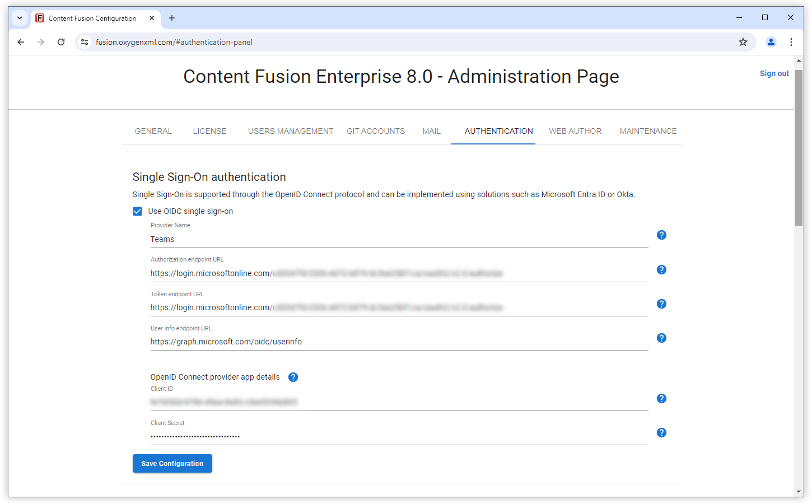Click the page vertical scrollbar thumb

tap(799, 147)
